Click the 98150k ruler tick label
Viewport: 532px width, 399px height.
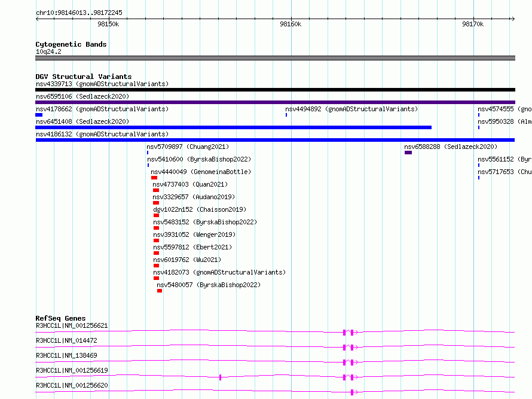pyautogui.click(x=108, y=24)
